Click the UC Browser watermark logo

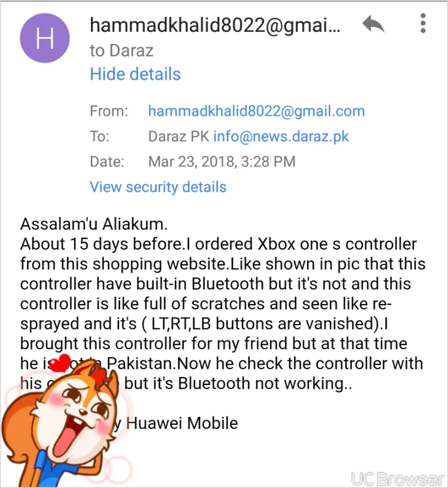[397, 479]
